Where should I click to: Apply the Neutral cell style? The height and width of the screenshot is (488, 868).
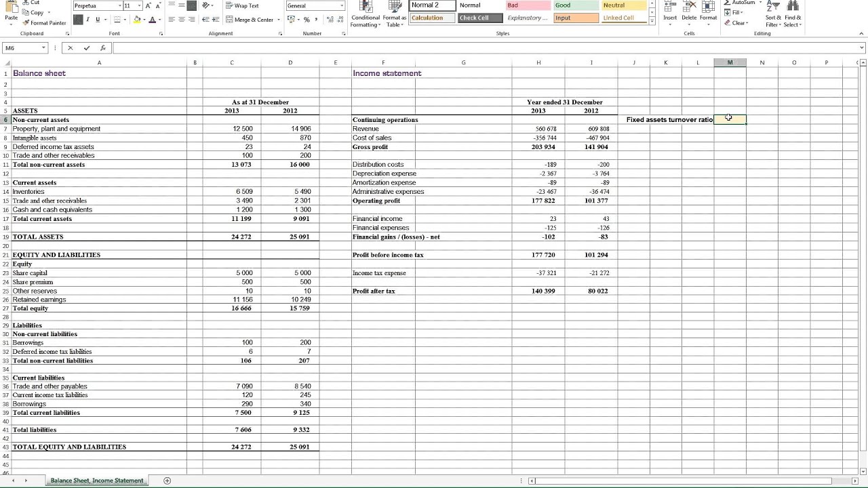coord(623,5)
